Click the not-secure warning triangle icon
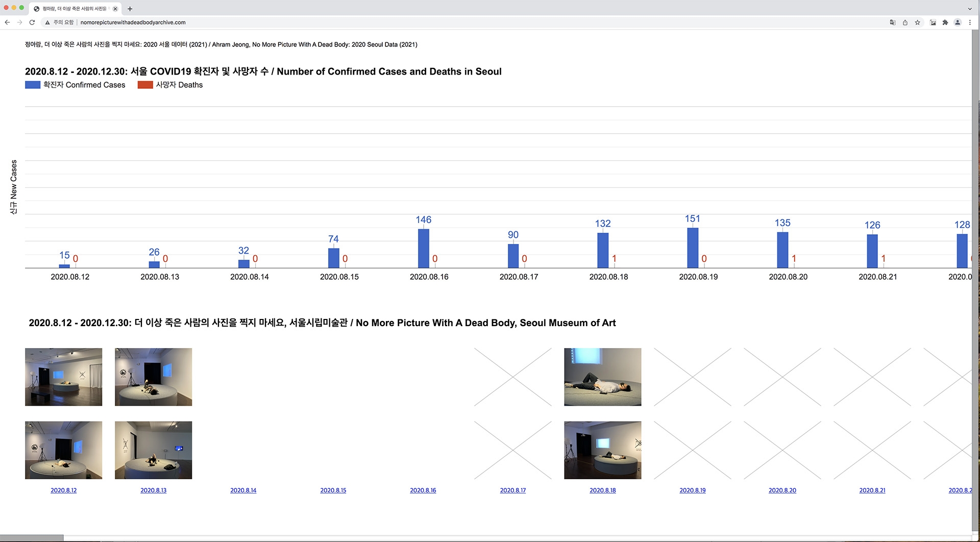980x542 pixels. pyautogui.click(x=47, y=22)
